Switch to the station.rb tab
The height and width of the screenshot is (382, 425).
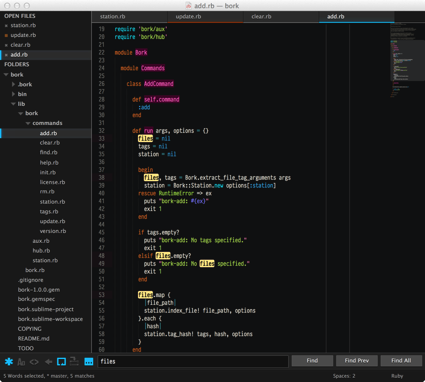tap(129, 16)
